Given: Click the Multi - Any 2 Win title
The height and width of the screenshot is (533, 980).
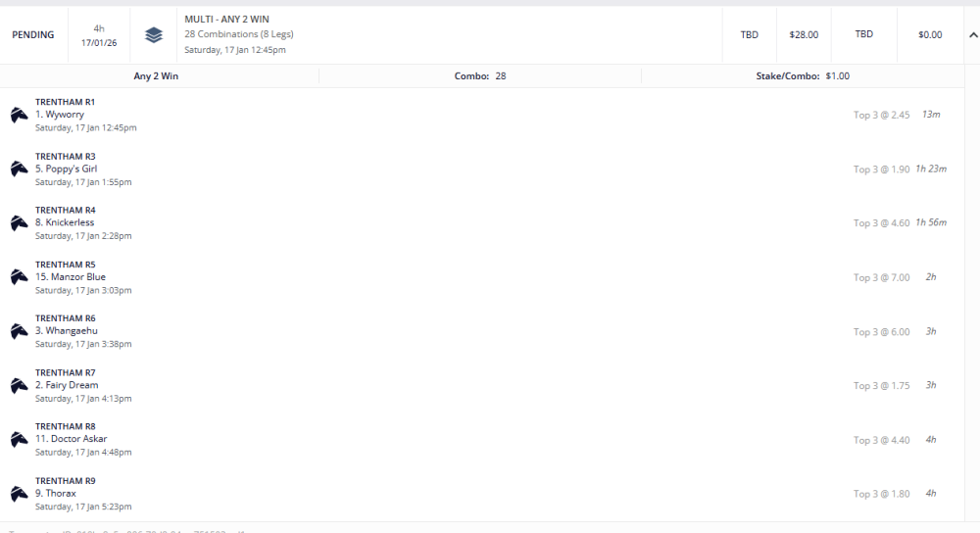Looking at the screenshot, I should [x=228, y=20].
